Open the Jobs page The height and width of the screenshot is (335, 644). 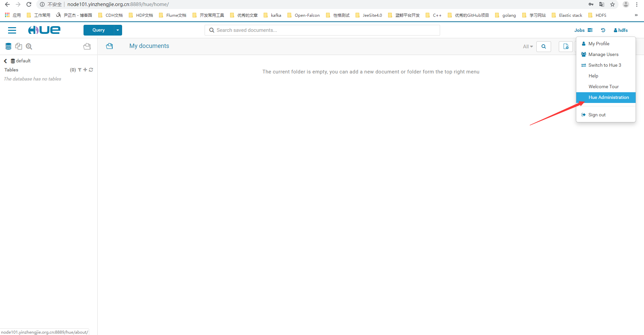click(x=580, y=30)
